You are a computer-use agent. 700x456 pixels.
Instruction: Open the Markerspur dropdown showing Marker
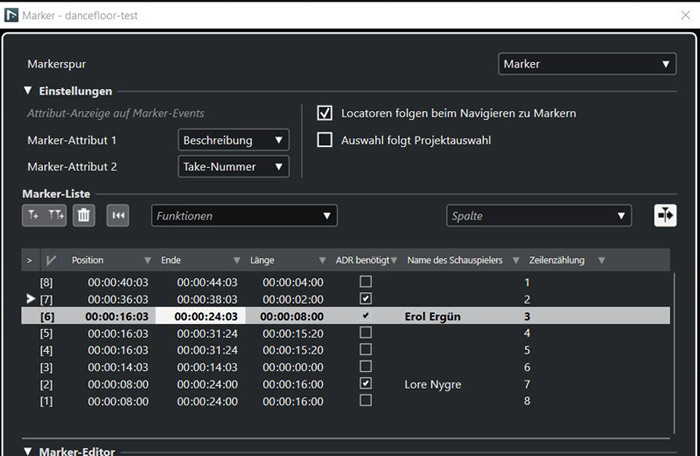587,64
